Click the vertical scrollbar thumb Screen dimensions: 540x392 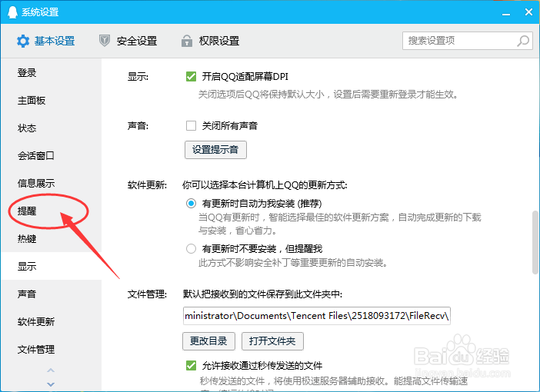[x=535, y=243]
